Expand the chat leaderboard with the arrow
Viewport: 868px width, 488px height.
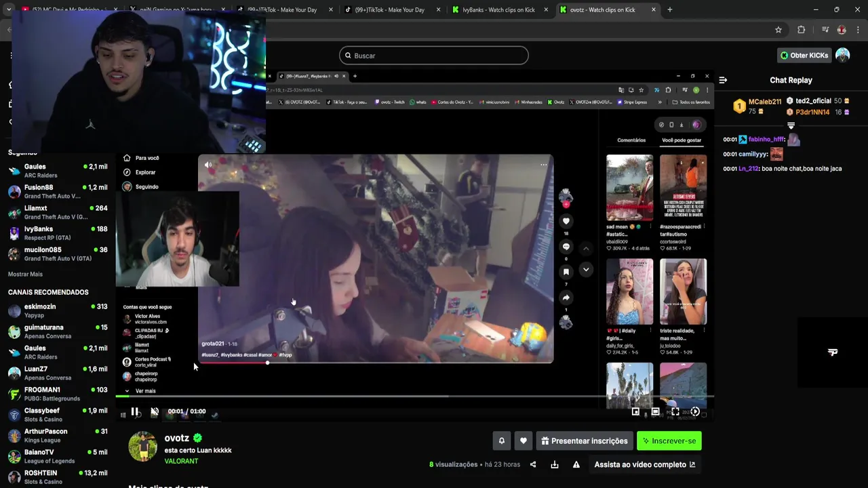pyautogui.click(x=791, y=125)
